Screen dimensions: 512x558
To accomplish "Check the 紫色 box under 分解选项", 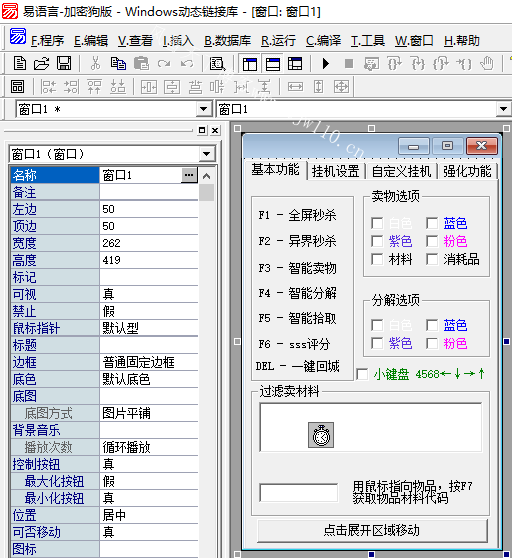I will (x=377, y=343).
